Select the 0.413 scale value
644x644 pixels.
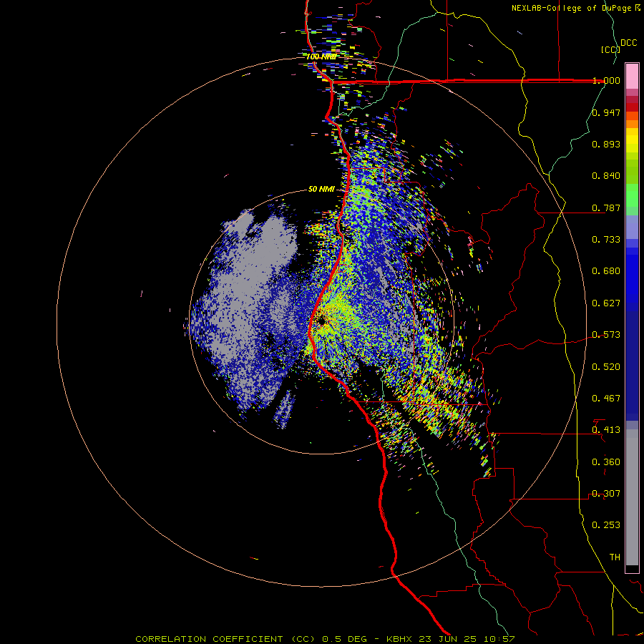[x=606, y=430]
